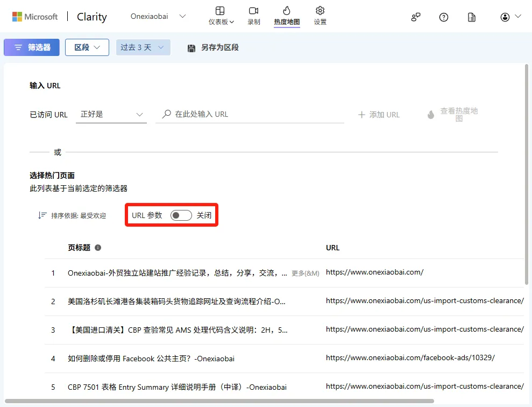Change the 过去 3 天 date range
532x407 pixels.
tap(143, 47)
